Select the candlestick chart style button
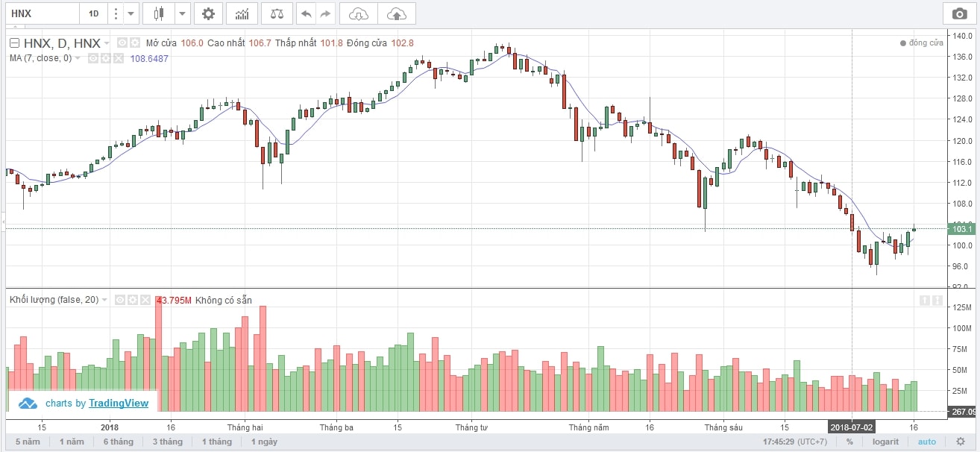 tap(157, 13)
